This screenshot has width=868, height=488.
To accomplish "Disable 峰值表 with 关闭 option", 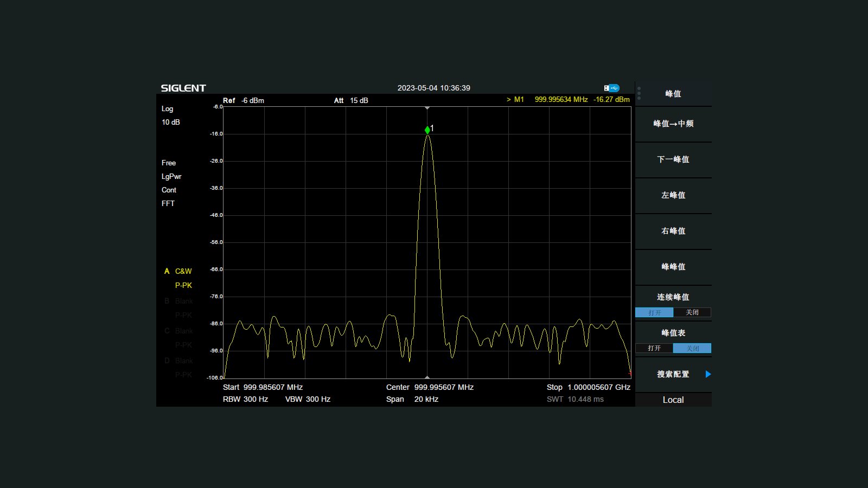I will [692, 348].
